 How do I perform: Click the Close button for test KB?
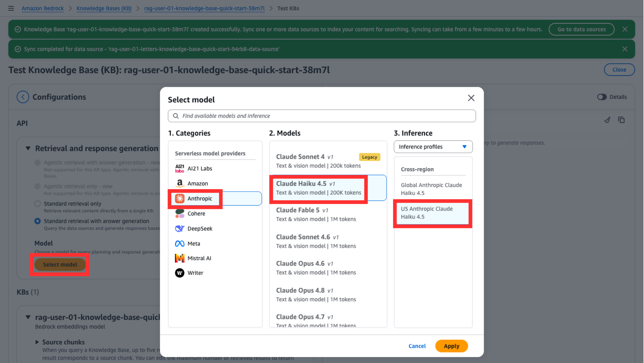point(619,70)
